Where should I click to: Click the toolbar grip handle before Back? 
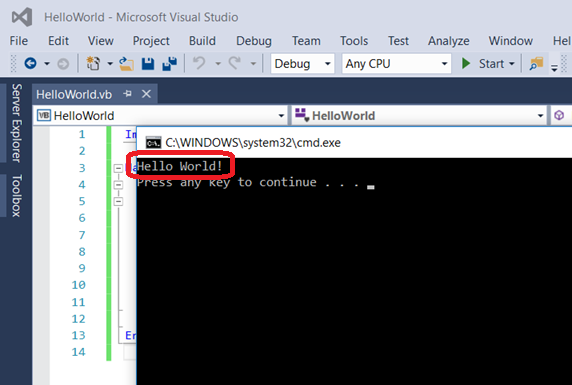tap(13, 64)
